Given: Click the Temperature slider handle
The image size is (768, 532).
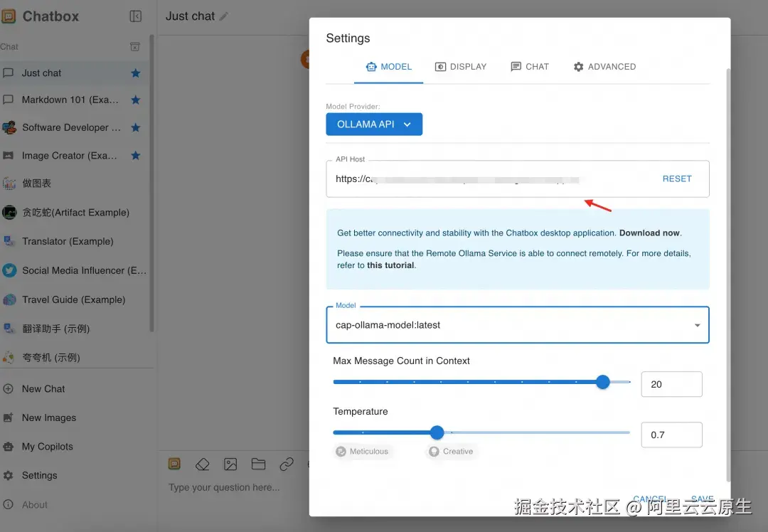Looking at the screenshot, I should pos(437,432).
